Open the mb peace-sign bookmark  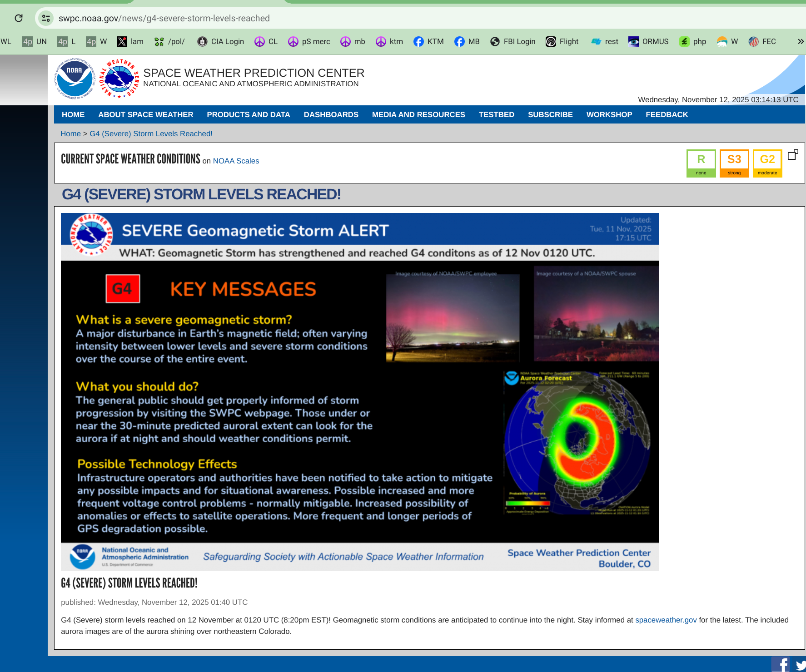click(x=353, y=42)
